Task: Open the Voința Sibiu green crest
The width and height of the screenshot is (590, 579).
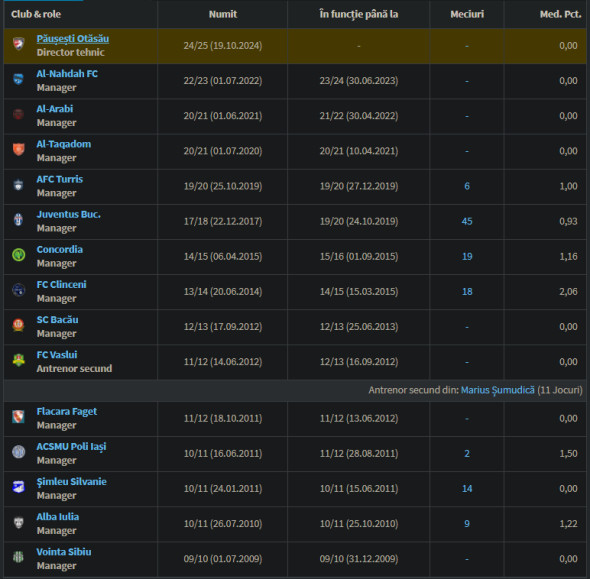Action: click(x=18, y=557)
